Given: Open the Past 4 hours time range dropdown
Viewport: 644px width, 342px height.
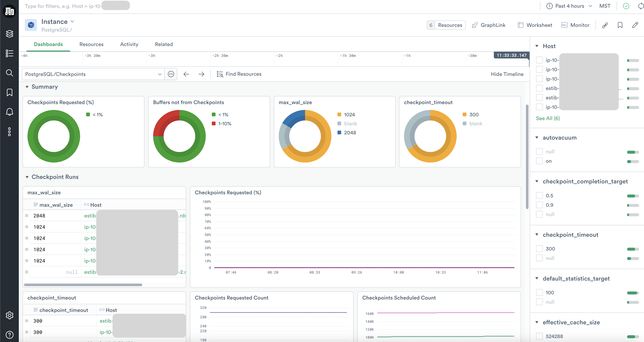Looking at the screenshot, I should 569,6.
